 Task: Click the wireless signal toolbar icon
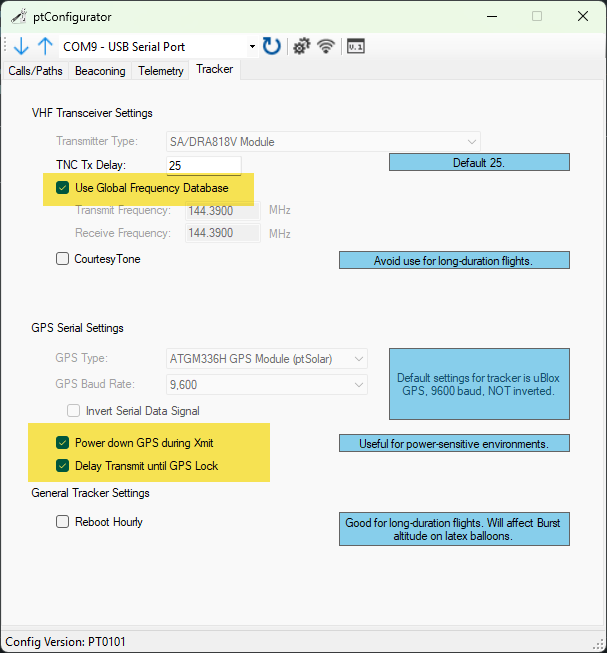325,46
